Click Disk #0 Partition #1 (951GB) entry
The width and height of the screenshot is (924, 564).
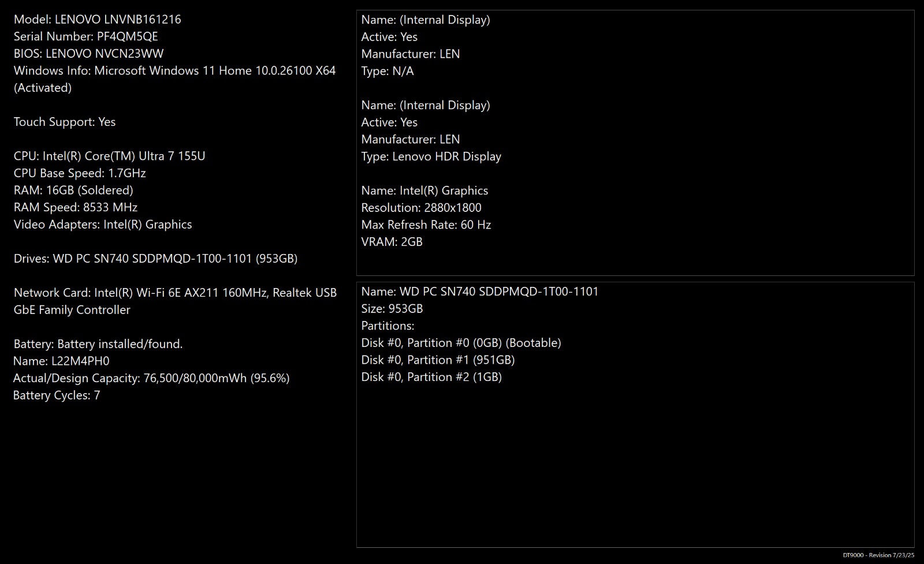coord(438,360)
